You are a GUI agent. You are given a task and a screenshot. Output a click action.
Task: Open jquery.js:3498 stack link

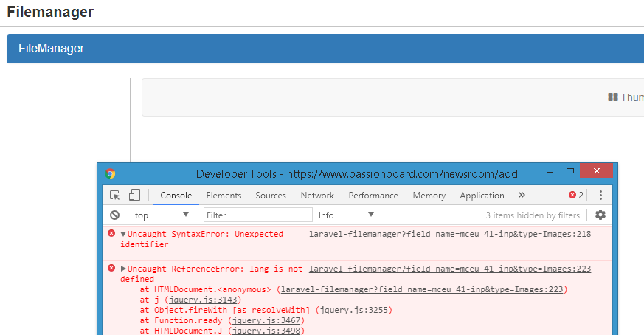click(266, 331)
